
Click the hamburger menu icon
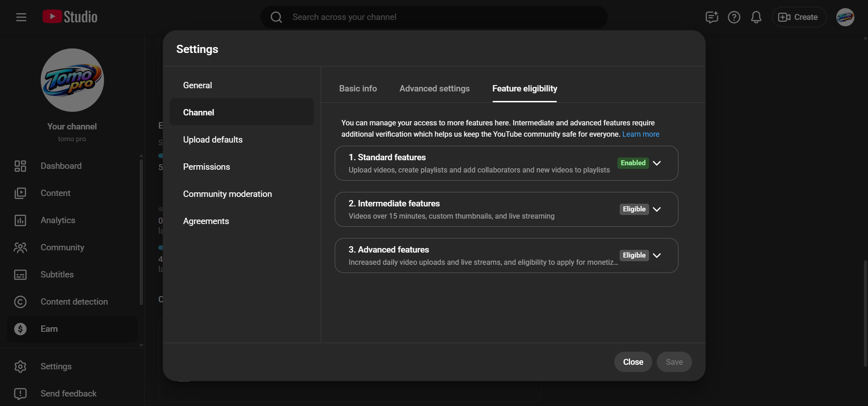(x=21, y=17)
